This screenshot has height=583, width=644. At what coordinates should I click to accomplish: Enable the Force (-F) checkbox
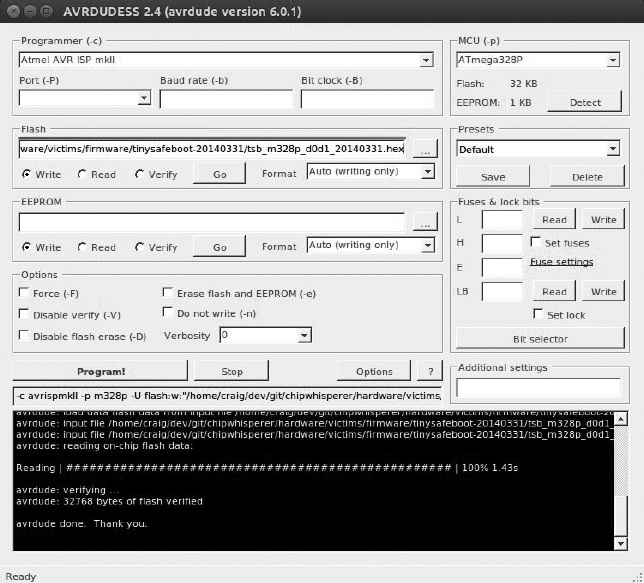coord(24,293)
